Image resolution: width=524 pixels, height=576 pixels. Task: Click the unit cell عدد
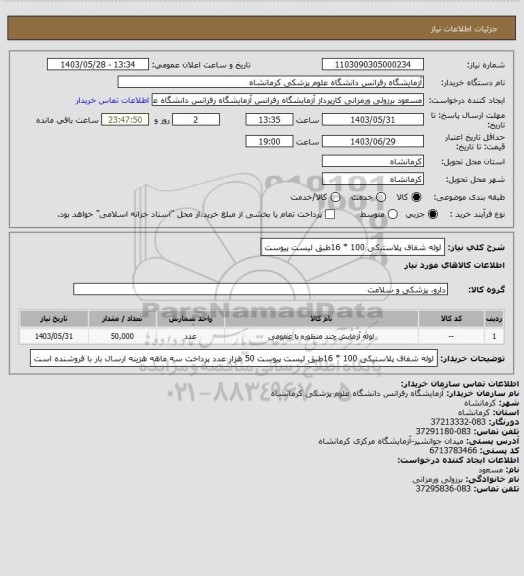pyautogui.click(x=190, y=336)
